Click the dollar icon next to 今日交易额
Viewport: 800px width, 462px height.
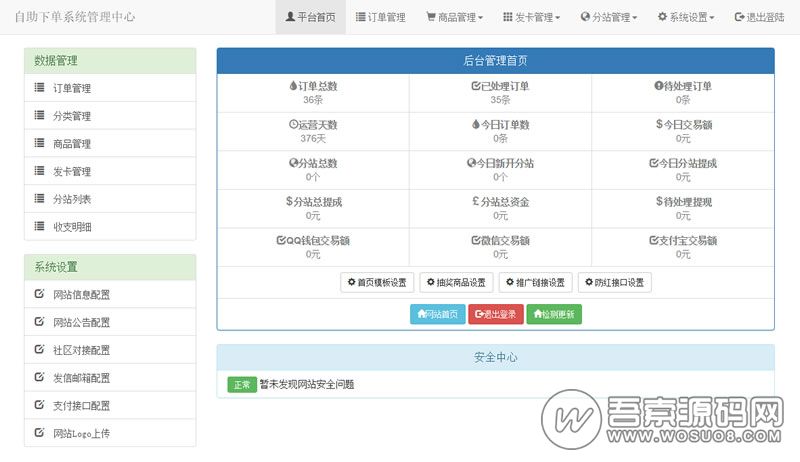coord(659,125)
